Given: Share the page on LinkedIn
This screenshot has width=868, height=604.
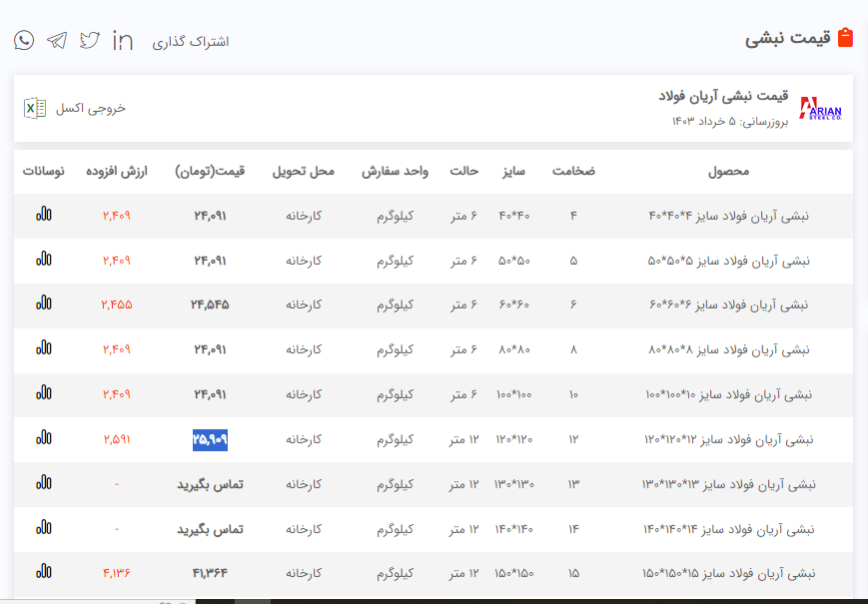Looking at the screenshot, I should click(123, 40).
